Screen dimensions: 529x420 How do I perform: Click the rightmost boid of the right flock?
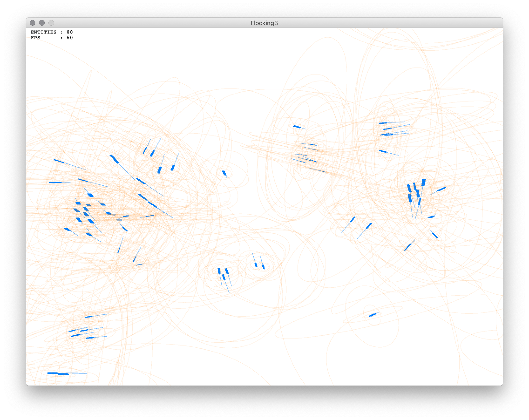[441, 189]
